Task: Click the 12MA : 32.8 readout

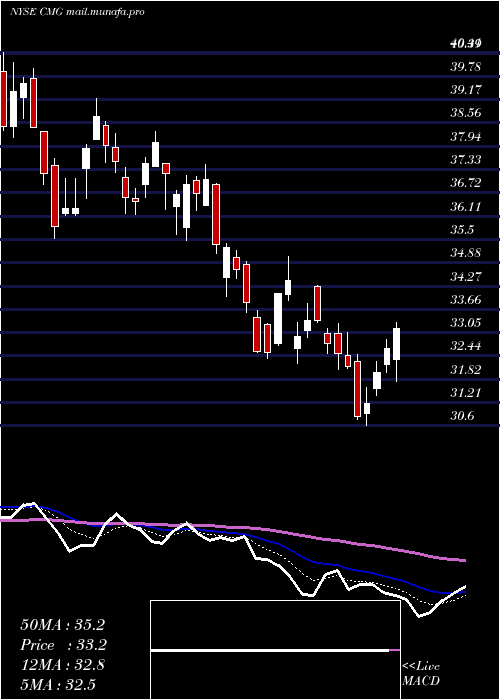Action: [62, 665]
